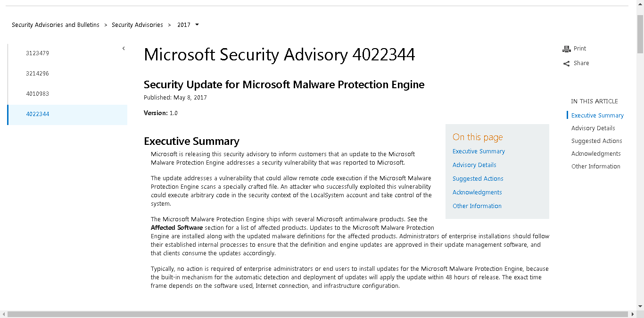Click the horizontal scrollbar right arrow
This screenshot has width=644, height=318.
pyautogui.click(x=633, y=314)
